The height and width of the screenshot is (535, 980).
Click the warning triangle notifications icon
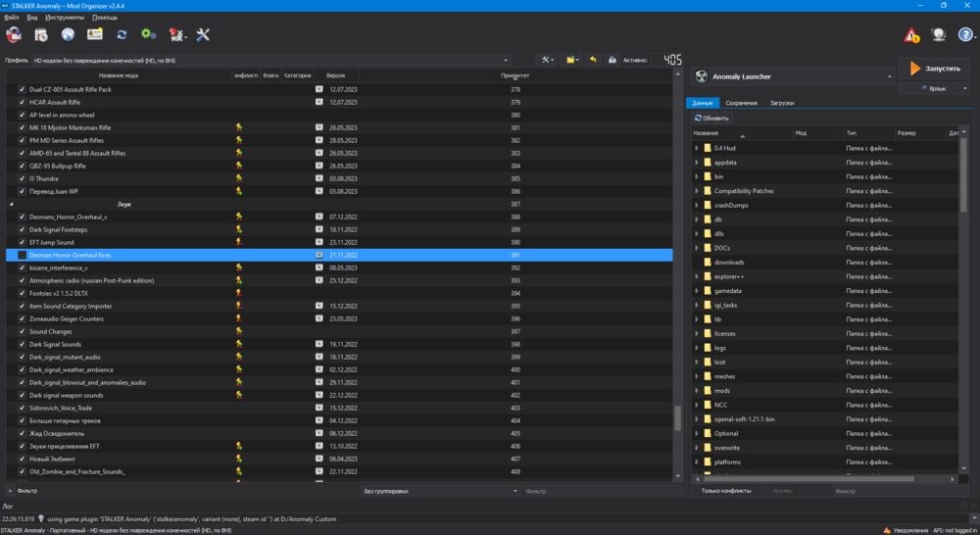click(x=911, y=35)
